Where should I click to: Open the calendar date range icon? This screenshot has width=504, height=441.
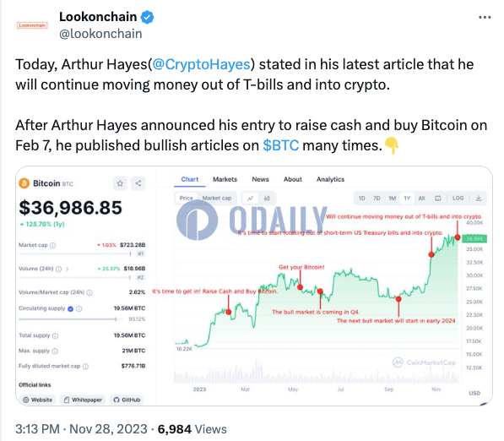(x=438, y=199)
